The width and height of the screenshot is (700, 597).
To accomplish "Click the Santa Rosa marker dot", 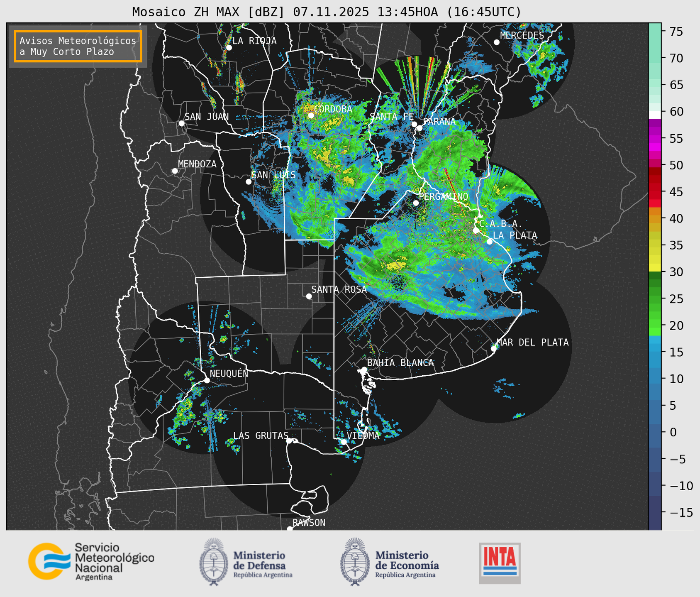I will pos(309,296).
